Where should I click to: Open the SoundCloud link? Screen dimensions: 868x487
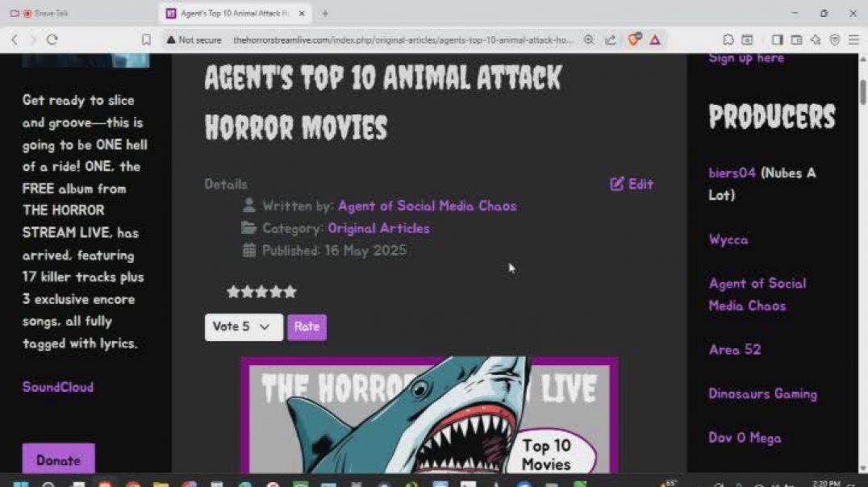(58, 387)
